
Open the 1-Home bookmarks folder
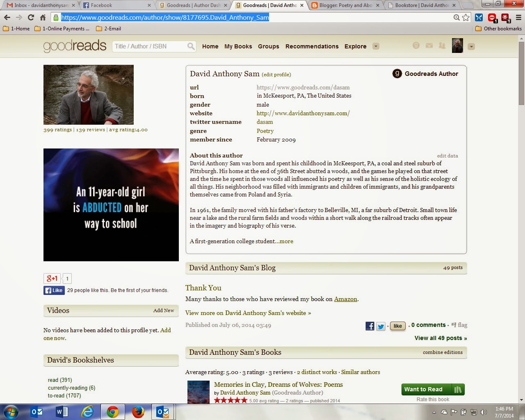pos(16,29)
